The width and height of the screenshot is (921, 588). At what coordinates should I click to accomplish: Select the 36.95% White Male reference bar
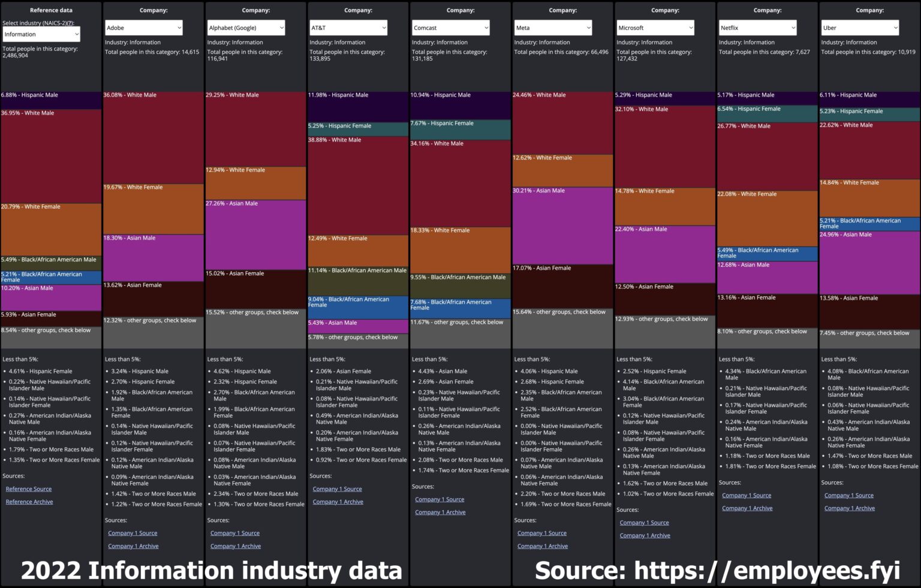pos(51,156)
